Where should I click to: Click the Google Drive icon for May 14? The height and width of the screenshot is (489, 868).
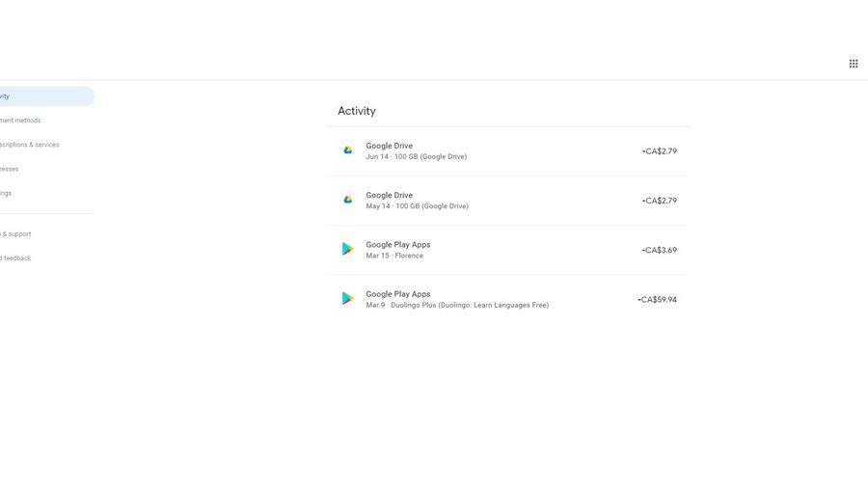pyautogui.click(x=347, y=200)
